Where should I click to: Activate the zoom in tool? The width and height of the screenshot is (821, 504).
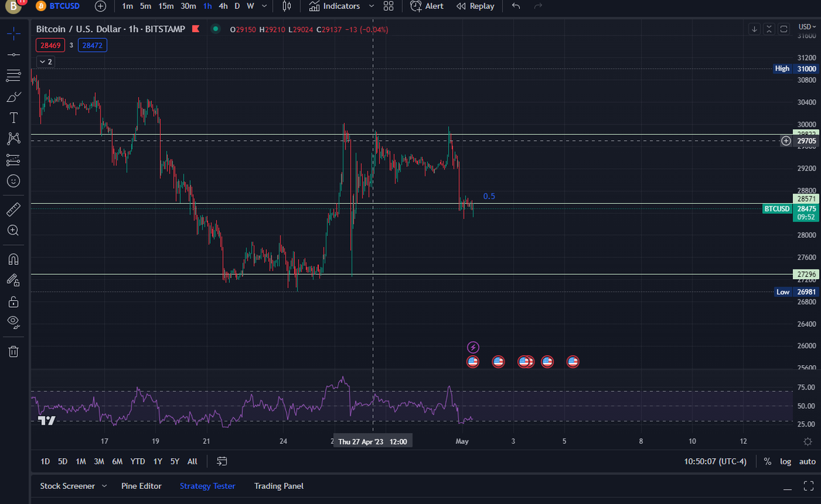13,230
